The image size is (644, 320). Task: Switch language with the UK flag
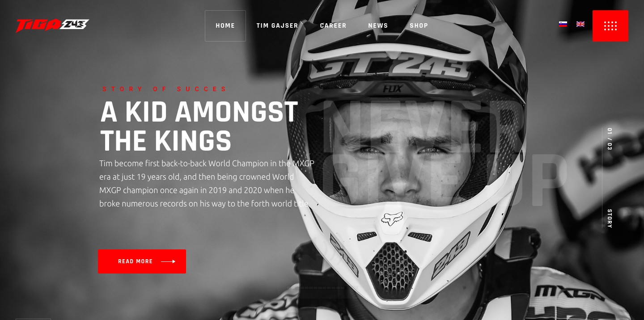[580, 24]
